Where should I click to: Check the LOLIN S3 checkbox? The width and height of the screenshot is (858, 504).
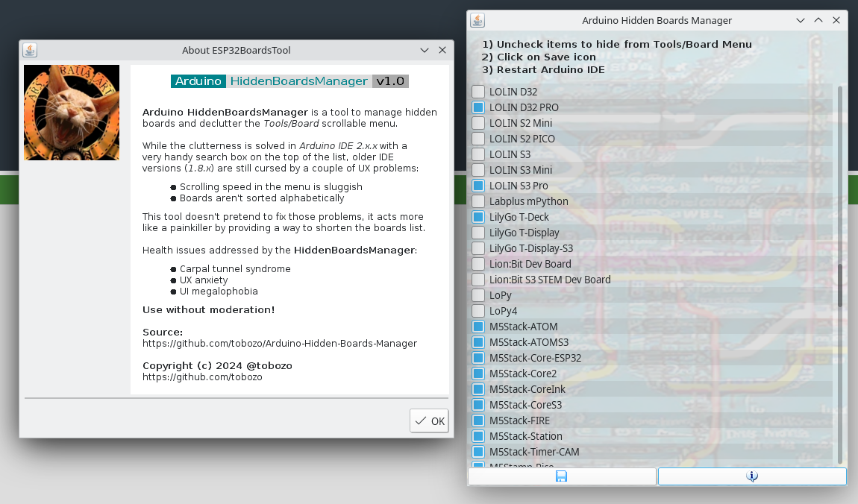[478, 154]
